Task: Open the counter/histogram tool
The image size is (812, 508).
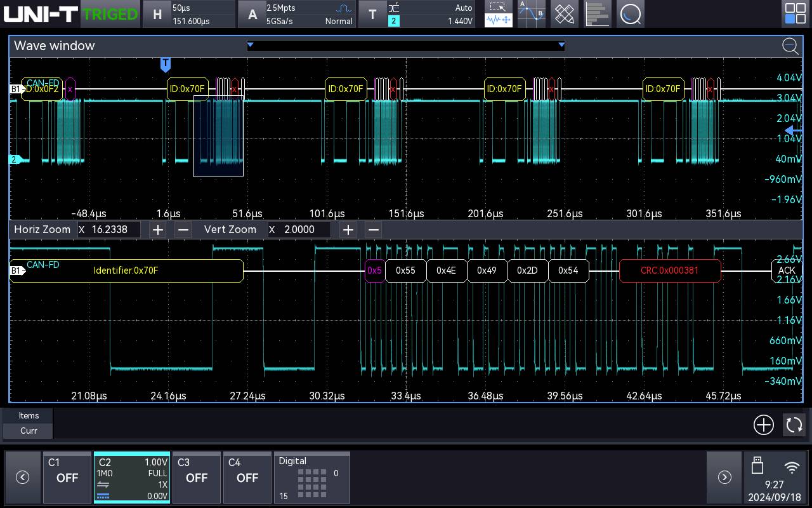Action: pos(597,14)
